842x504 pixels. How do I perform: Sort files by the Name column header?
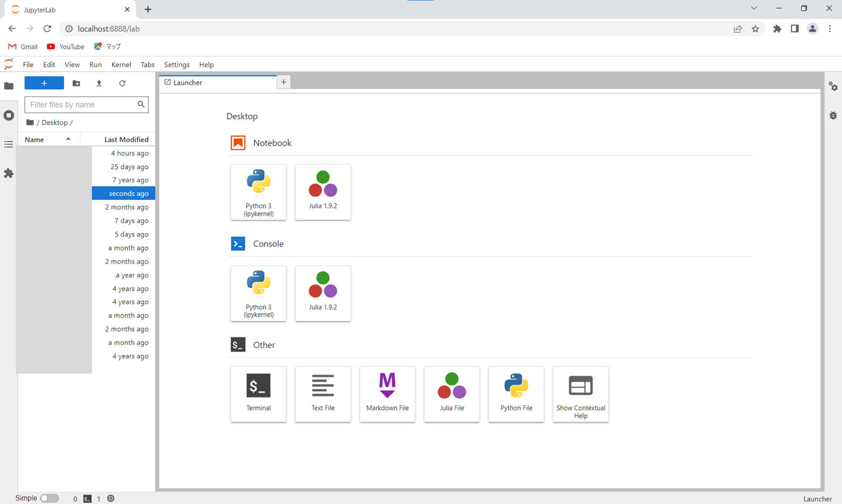(x=48, y=139)
